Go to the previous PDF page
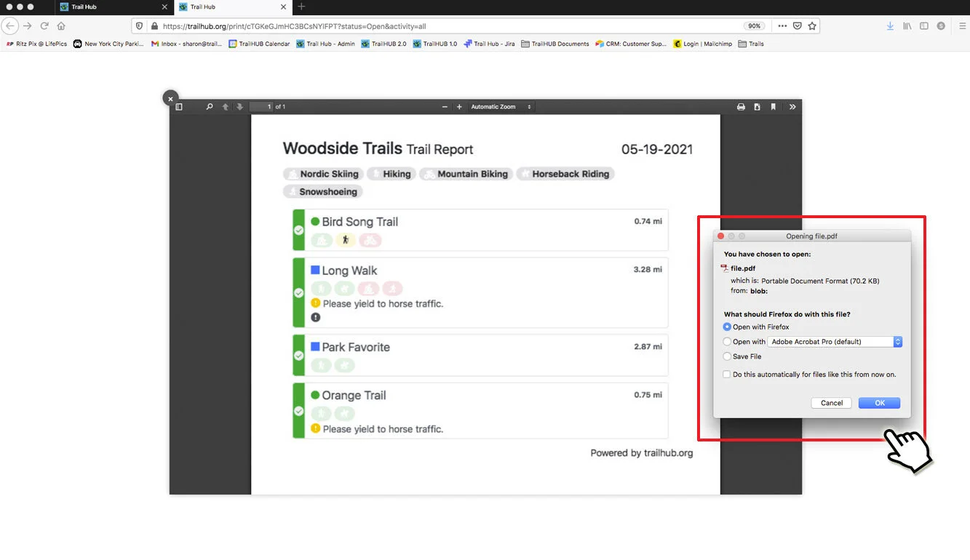The width and height of the screenshot is (970, 560). pyautogui.click(x=226, y=107)
